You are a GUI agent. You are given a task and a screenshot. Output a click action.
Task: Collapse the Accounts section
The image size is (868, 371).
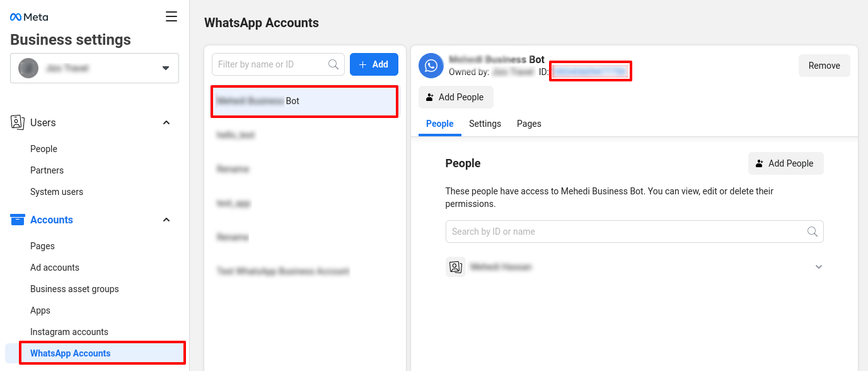(166, 220)
